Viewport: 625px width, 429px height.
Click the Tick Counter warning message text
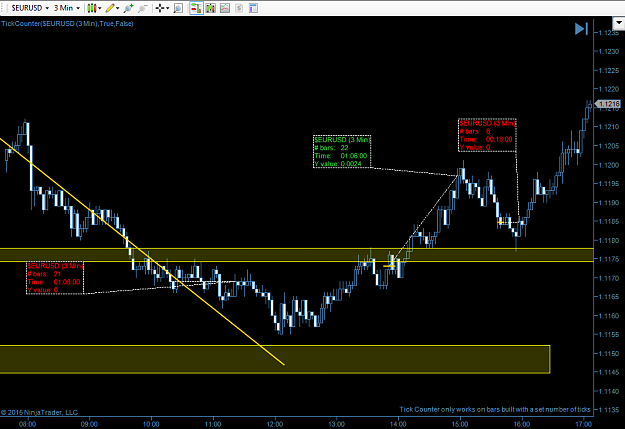[495, 409]
